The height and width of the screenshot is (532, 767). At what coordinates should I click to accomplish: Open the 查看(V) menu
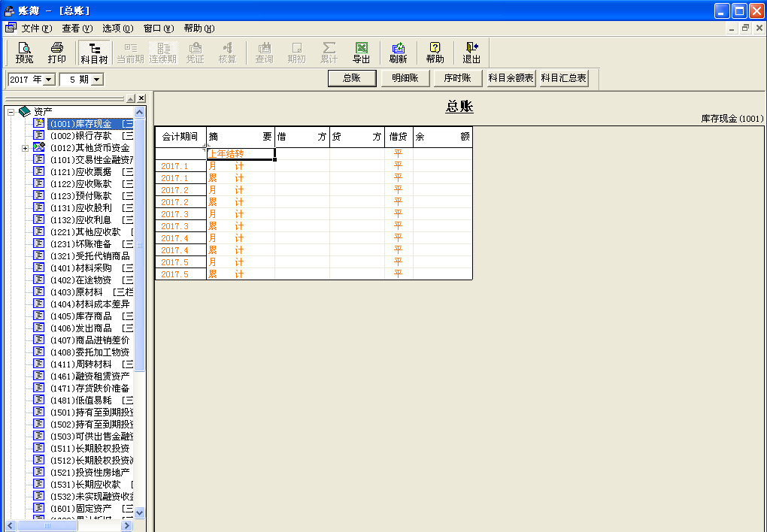[x=77, y=29]
